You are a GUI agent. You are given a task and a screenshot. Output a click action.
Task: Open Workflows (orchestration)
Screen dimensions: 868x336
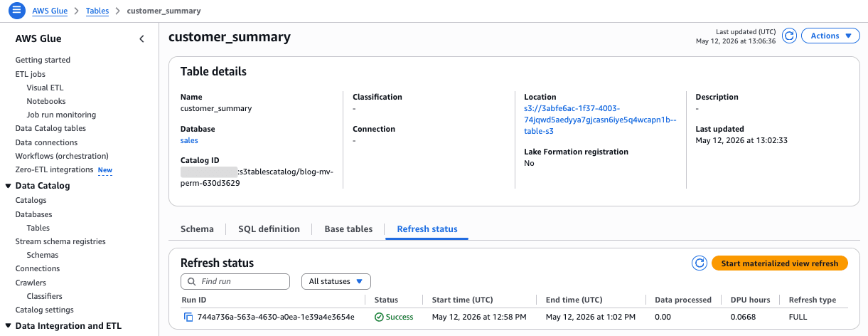pyautogui.click(x=62, y=156)
